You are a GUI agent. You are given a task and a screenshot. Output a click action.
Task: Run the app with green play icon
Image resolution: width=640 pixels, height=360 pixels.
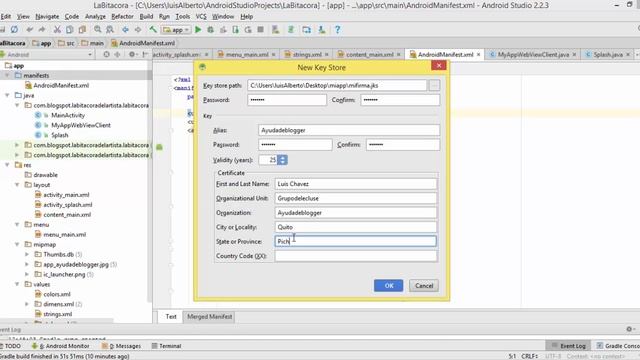[198, 29]
